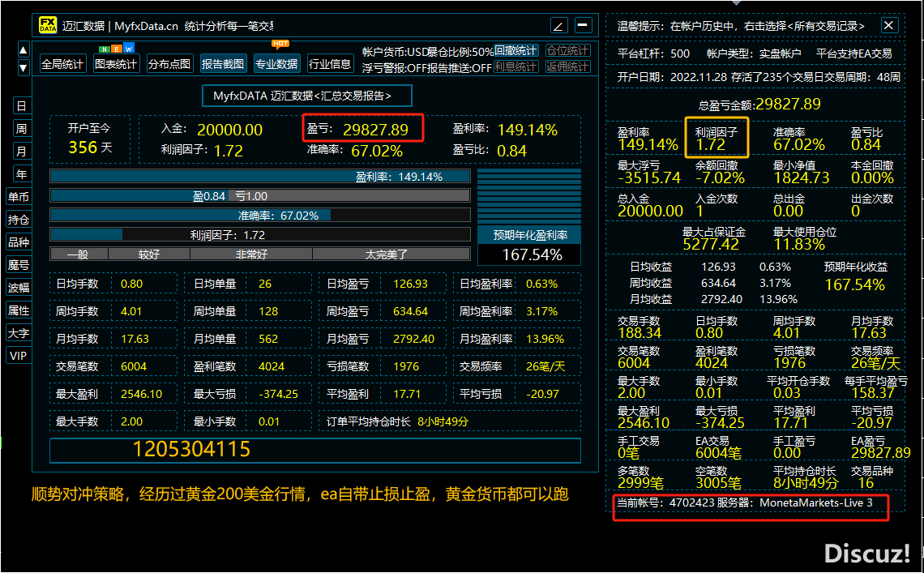The image size is (924, 573).
Task: Click the pencil edit icon in title bar
Action: [558, 25]
